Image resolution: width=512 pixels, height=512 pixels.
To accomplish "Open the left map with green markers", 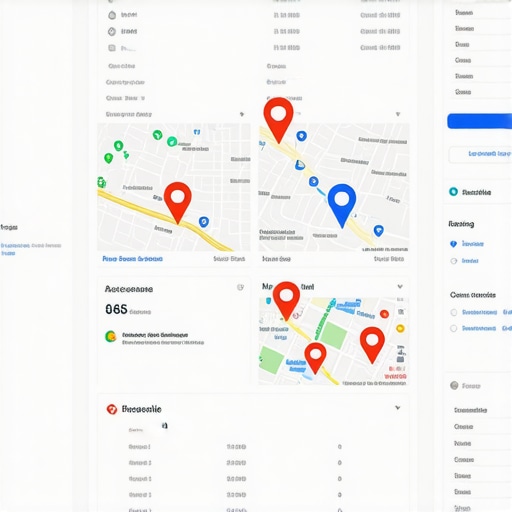I will coord(174,187).
